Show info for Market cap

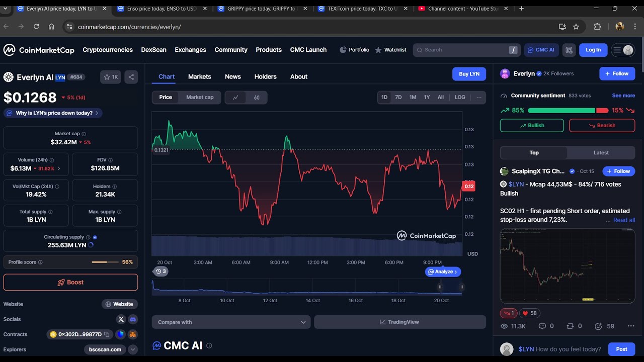point(84,134)
